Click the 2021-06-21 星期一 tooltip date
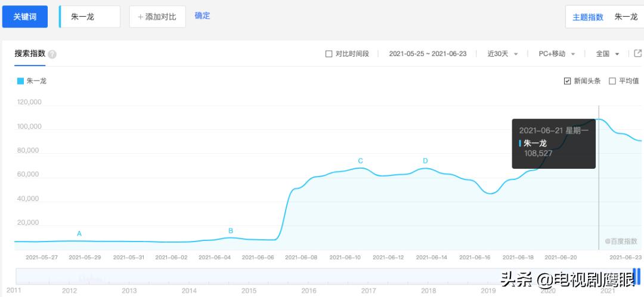The image size is (644, 297). click(x=553, y=131)
